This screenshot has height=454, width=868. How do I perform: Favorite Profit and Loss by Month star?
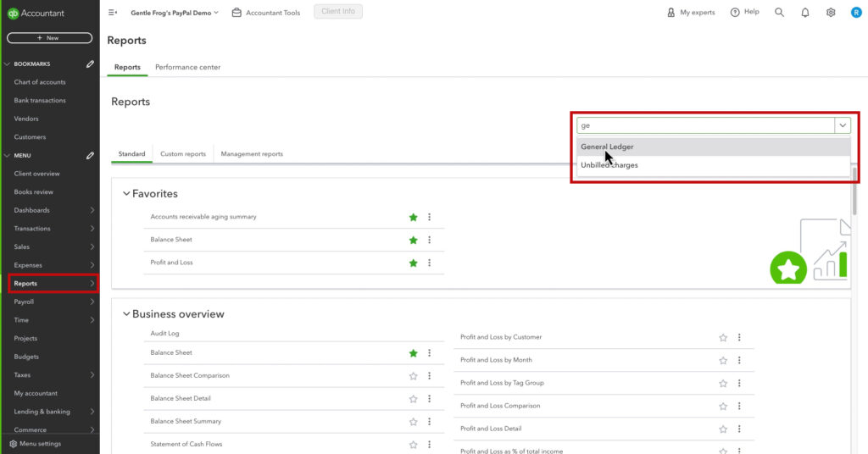tap(723, 361)
